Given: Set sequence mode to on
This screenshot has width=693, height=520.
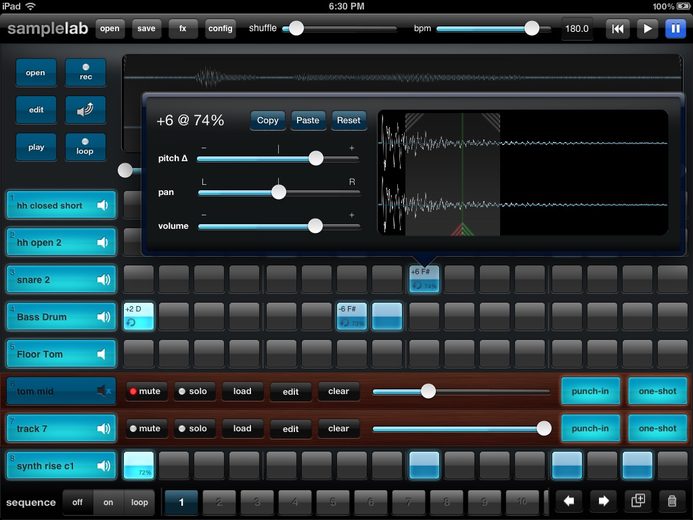Looking at the screenshot, I should [108, 502].
